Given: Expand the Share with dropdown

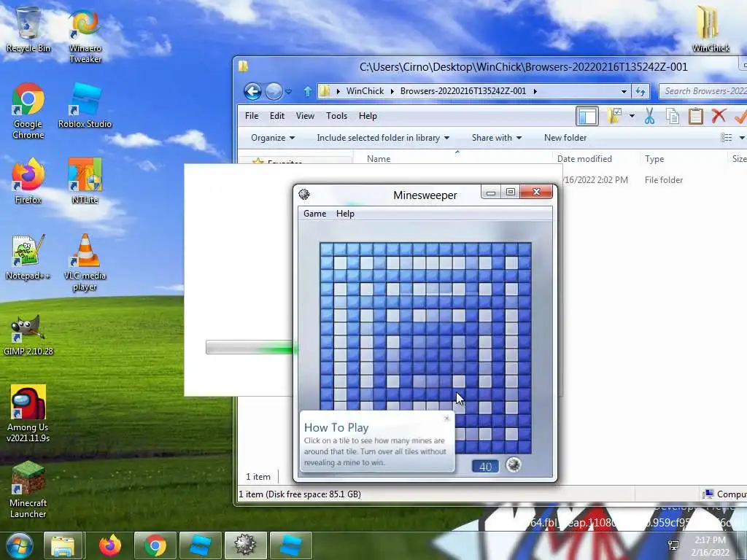Looking at the screenshot, I should click(x=496, y=138).
